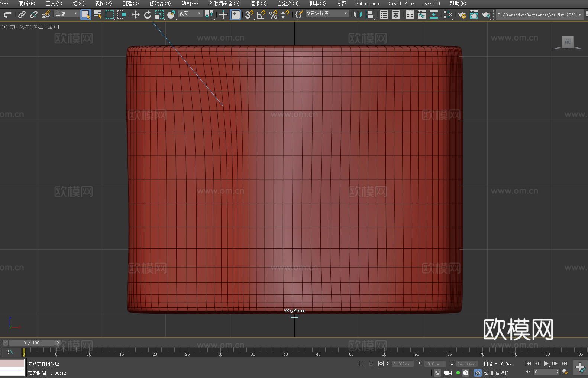Open the 视图 reference coordinate dropdown
The image size is (588, 378).
pos(190,13)
